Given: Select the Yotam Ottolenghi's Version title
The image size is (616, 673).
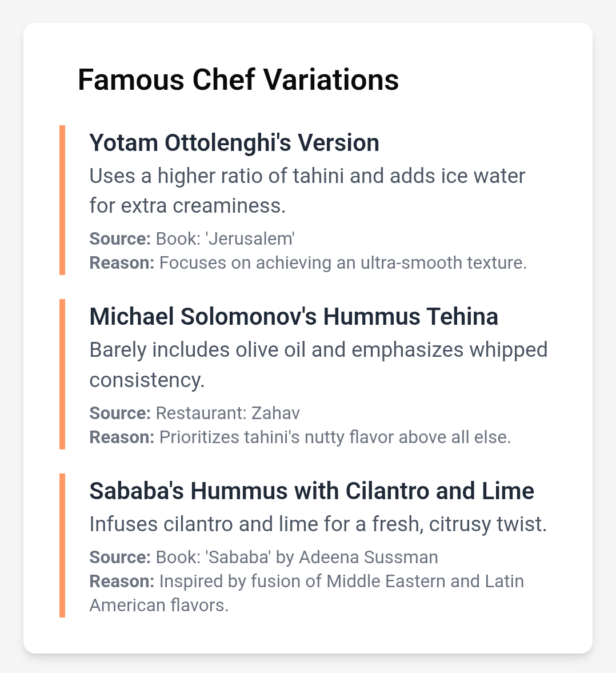Looking at the screenshot, I should pos(234,142).
